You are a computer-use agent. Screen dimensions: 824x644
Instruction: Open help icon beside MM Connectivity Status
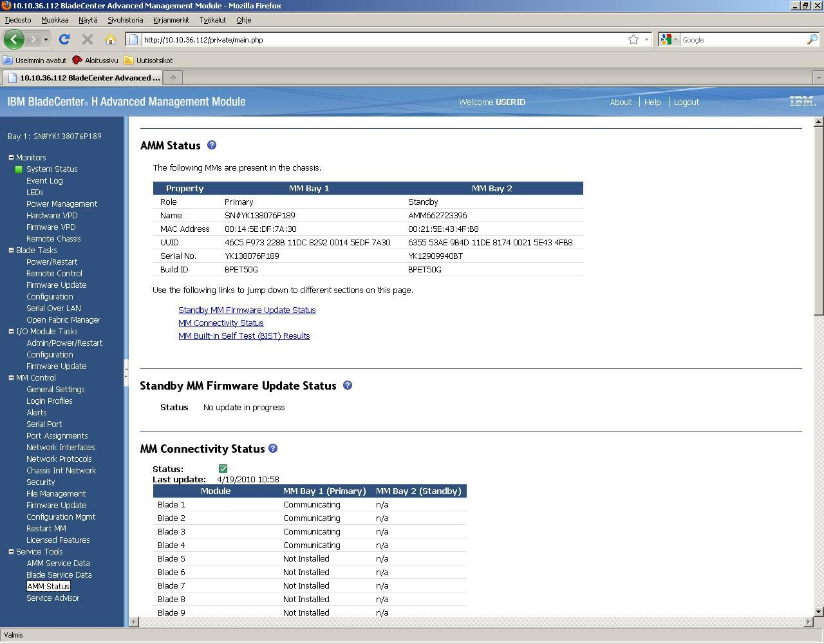273,448
